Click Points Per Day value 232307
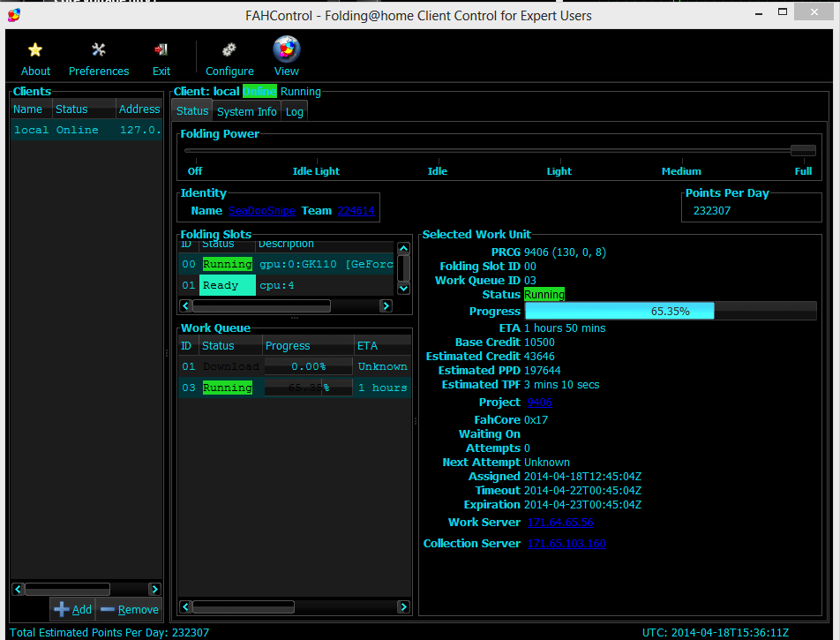840x640 pixels. (x=711, y=211)
